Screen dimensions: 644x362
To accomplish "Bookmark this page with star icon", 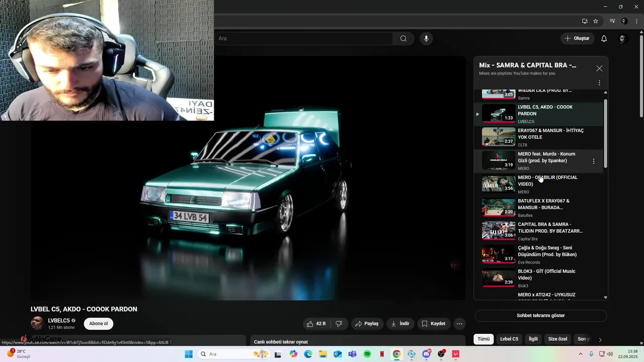I will [x=596, y=21].
